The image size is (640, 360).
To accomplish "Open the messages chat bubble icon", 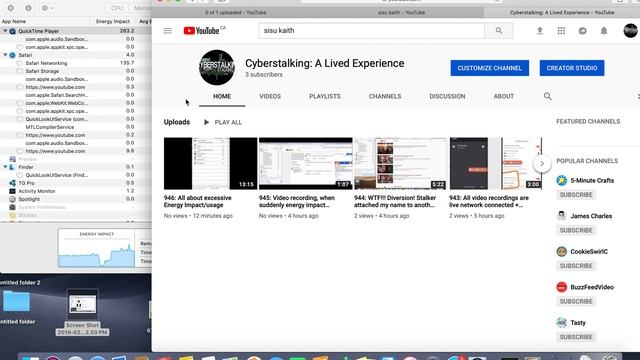I will click(x=582, y=31).
